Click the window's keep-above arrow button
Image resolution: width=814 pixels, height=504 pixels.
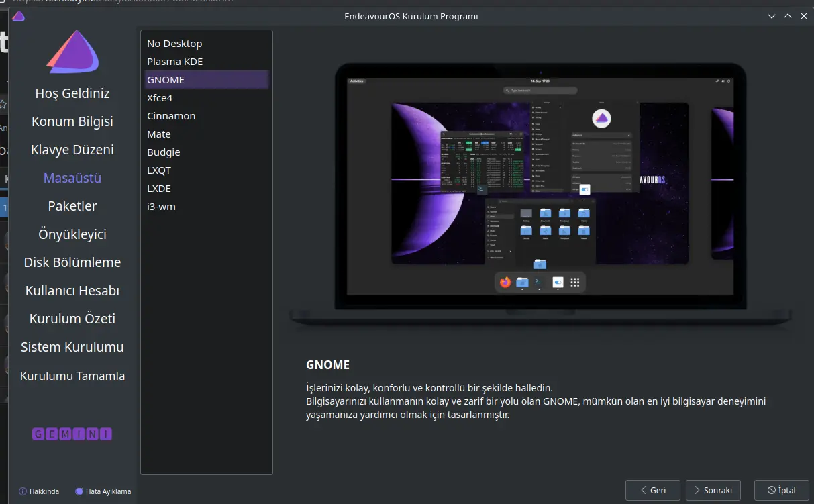coord(788,16)
